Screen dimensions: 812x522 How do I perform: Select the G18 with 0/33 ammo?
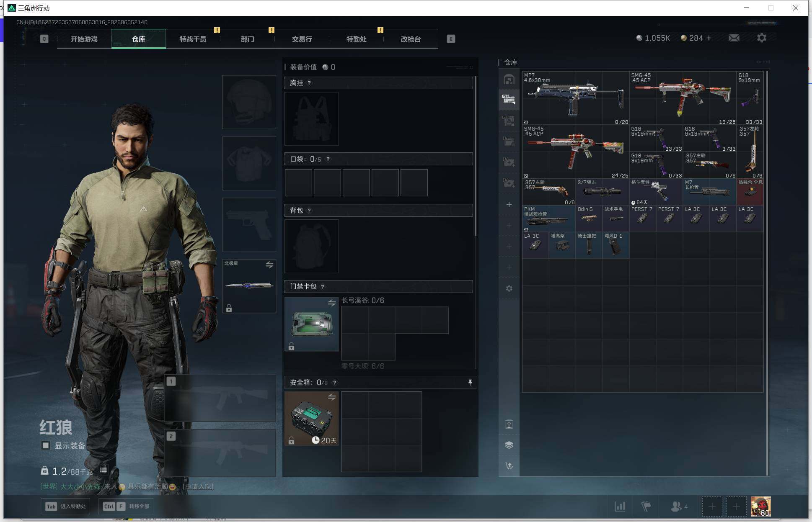point(656,165)
